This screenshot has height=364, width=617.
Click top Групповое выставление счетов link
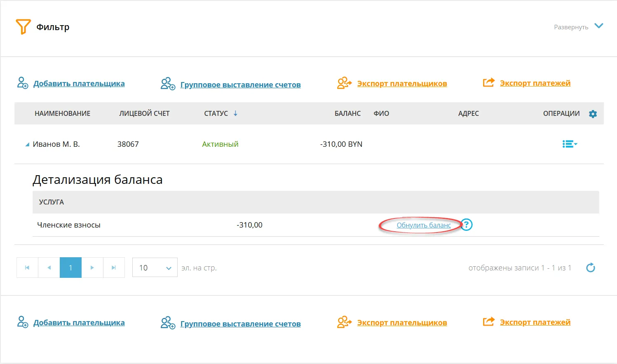pyautogui.click(x=240, y=85)
